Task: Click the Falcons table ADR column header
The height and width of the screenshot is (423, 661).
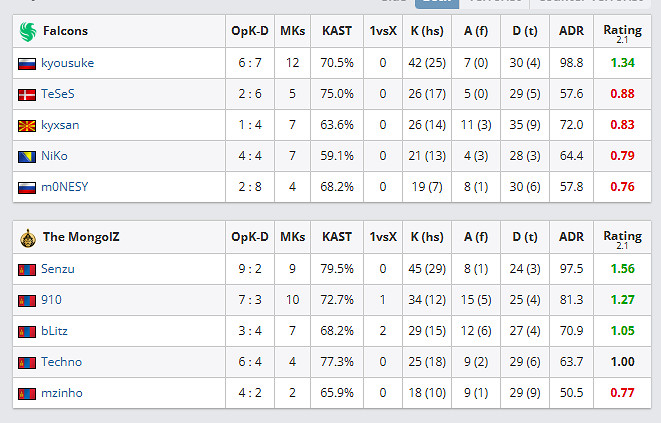Action: tap(571, 31)
